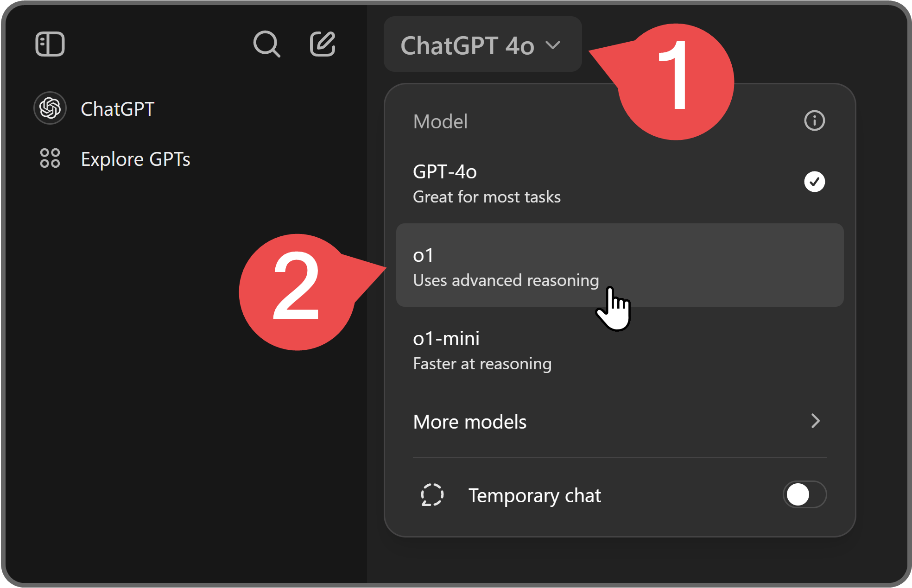Click More models

tap(470, 421)
